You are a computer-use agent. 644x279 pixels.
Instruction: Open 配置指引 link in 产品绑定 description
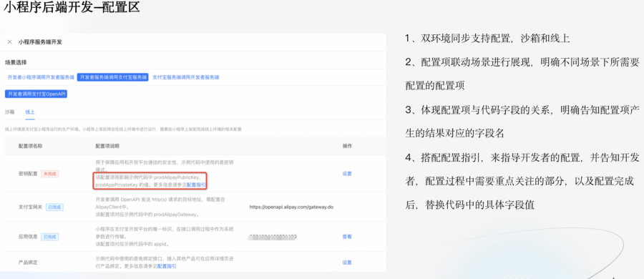coord(167,266)
